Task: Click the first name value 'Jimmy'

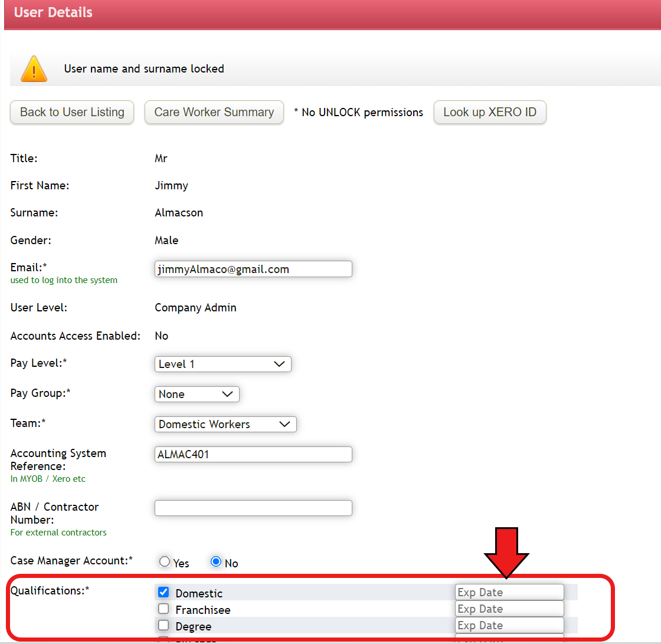Action: (x=171, y=186)
